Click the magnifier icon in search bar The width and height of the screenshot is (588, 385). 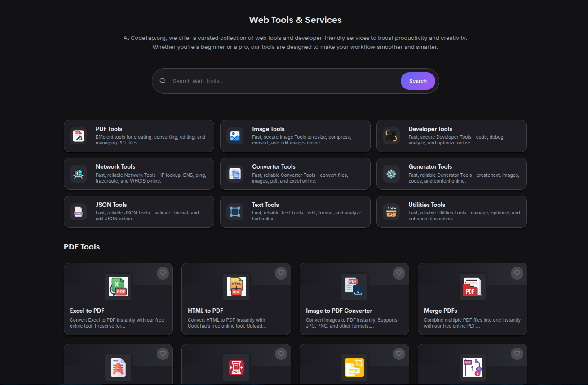(x=163, y=81)
